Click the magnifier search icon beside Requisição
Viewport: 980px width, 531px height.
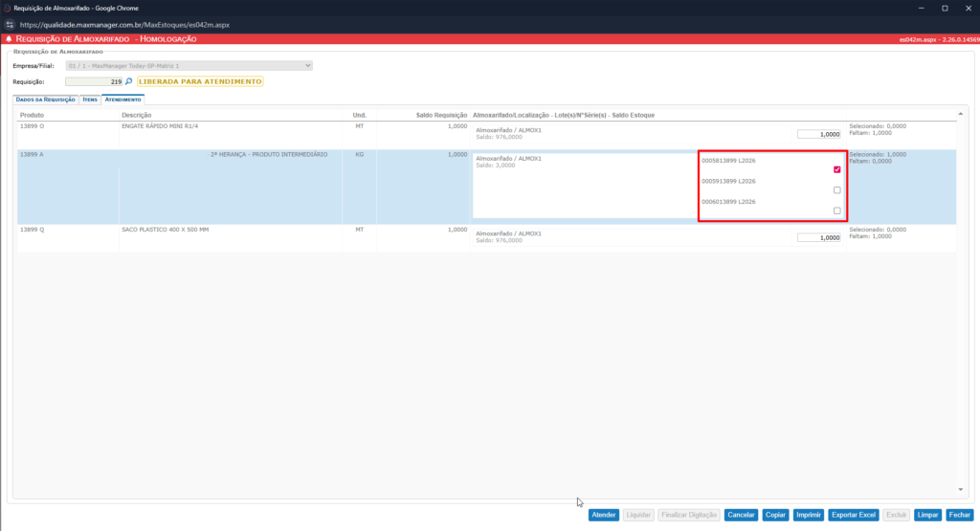[x=129, y=81]
